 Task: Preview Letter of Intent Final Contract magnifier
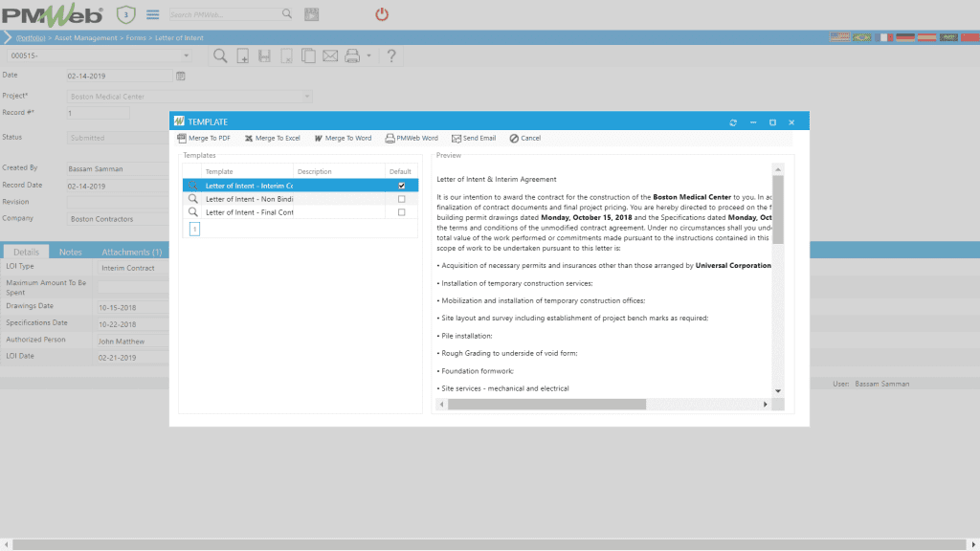[x=192, y=212]
